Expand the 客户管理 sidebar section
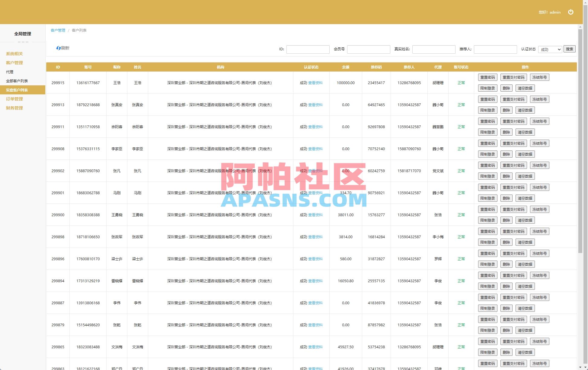The image size is (588, 370). pyautogui.click(x=14, y=63)
